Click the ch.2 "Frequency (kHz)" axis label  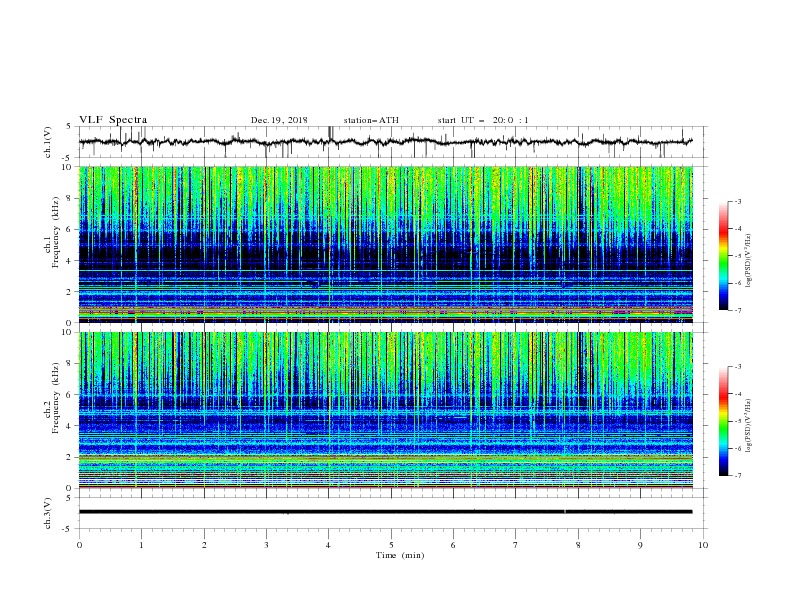pyautogui.click(x=56, y=398)
